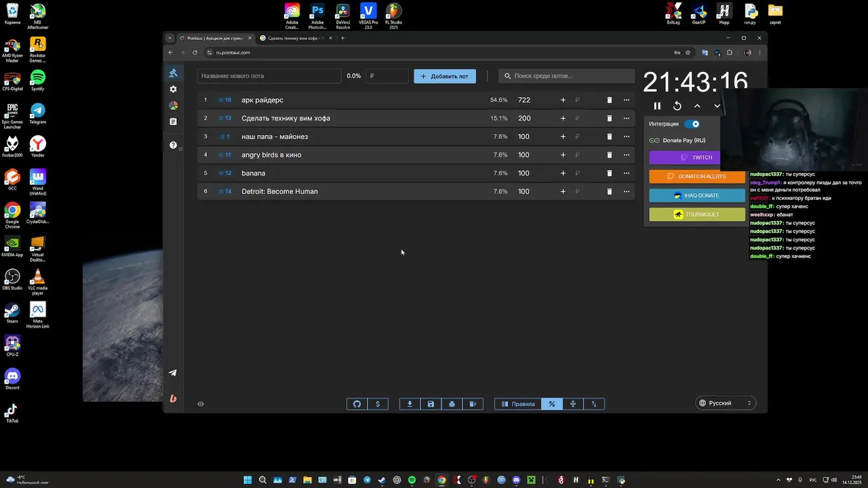Click the download lots icon
Screen dimensions: 868x488
point(410,404)
